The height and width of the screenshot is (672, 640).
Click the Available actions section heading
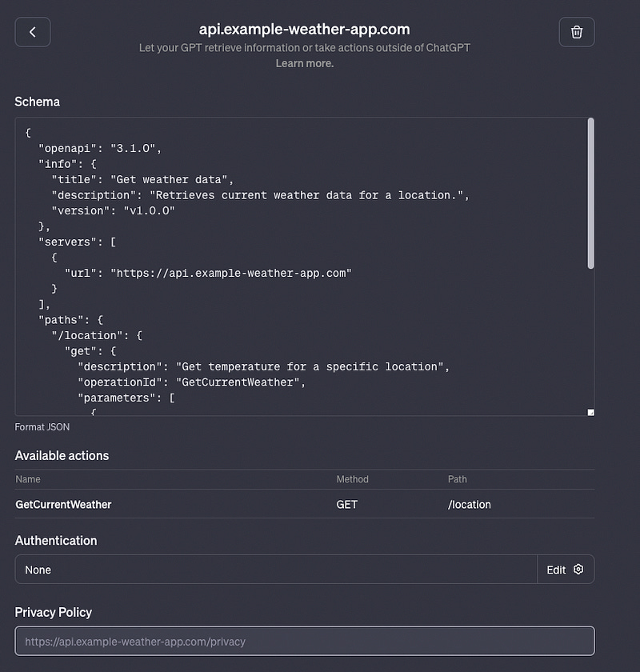coord(62,455)
